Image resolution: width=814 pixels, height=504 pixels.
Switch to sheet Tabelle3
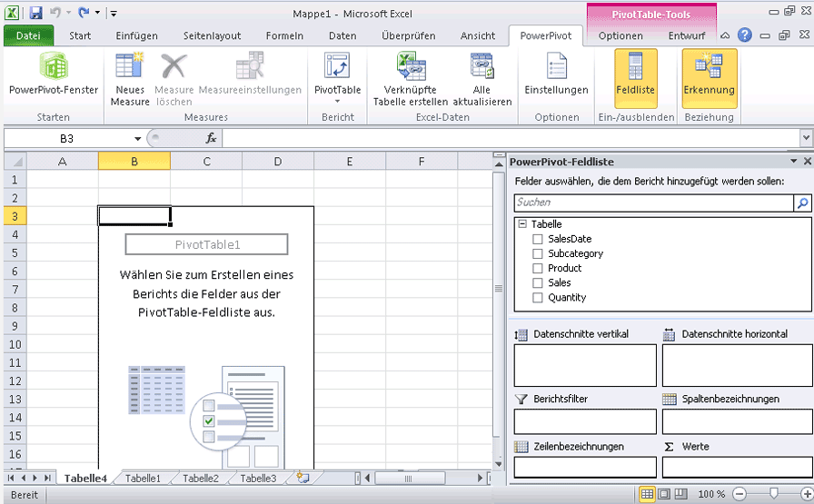point(258,478)
